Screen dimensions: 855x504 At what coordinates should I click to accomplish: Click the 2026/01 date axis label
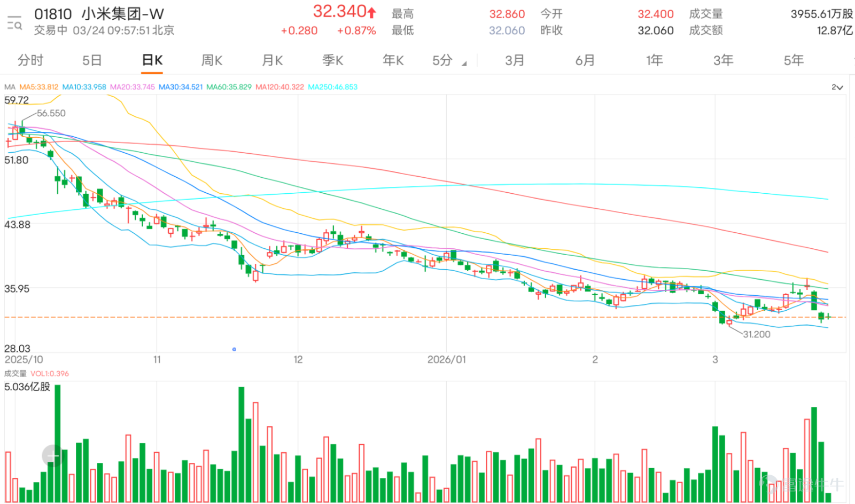(x=447, y=359)
